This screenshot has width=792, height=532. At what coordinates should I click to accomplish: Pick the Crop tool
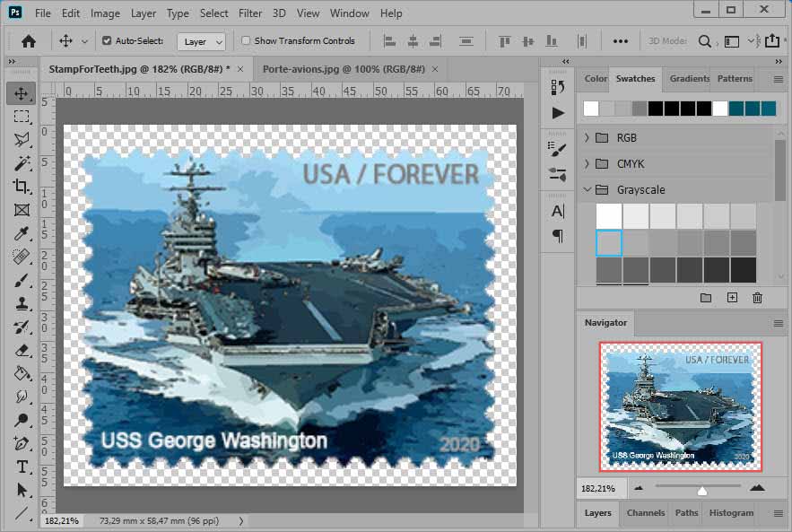pos(22,187)
